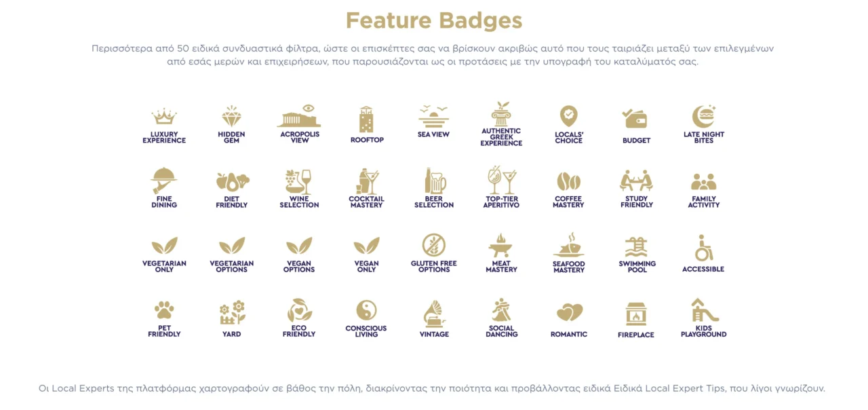Viewport: 868px width, 410px height.
Task: Click the Gluten Free Options icon
Action: [434, 245]
